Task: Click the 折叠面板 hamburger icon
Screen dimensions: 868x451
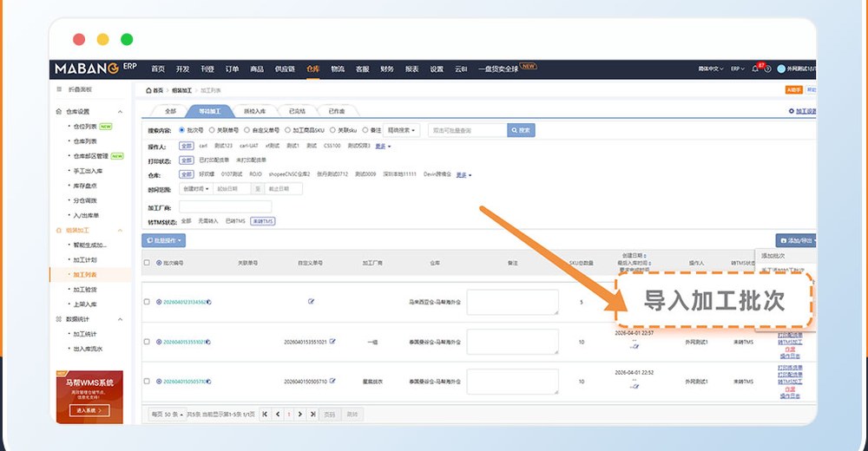Action: pos(59,89)
